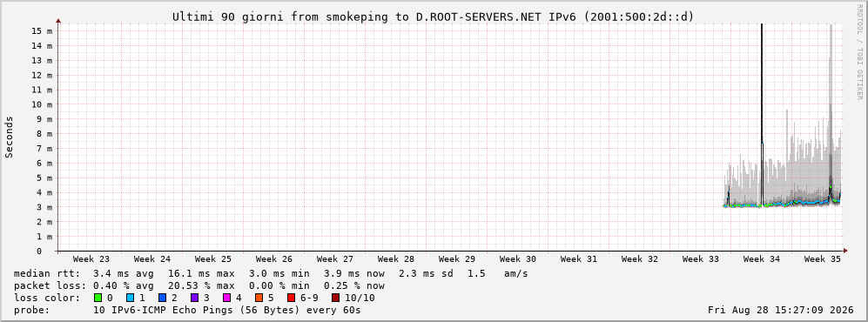The image size is (868, 322).
Task: Click the median rtt statistics line
Action: (271, 273)
